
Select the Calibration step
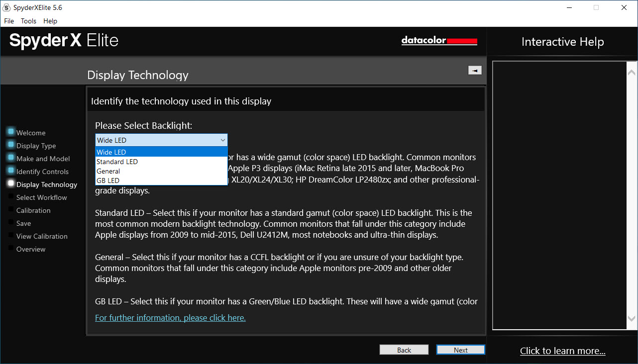pos(33,210)
